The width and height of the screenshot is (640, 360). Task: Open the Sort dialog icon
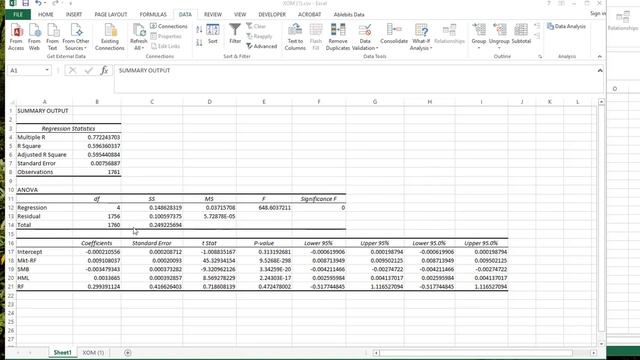tap(213, 34)
